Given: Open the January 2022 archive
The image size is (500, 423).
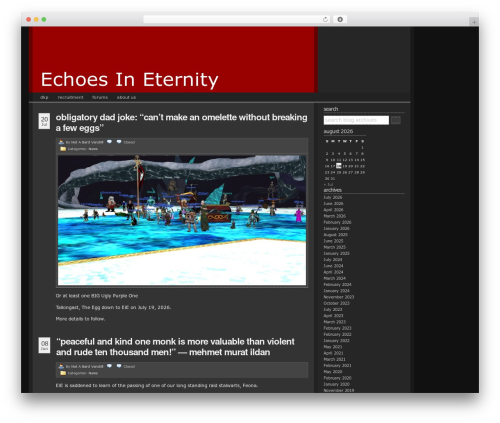Looking at the screenshot, I should coord(336,341).
